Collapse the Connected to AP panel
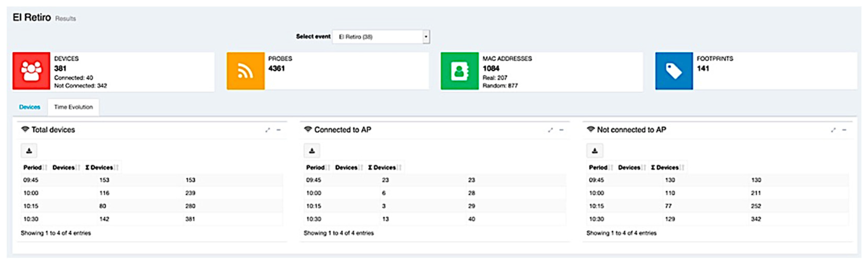868x266 pixels. [x=561, y=130]
